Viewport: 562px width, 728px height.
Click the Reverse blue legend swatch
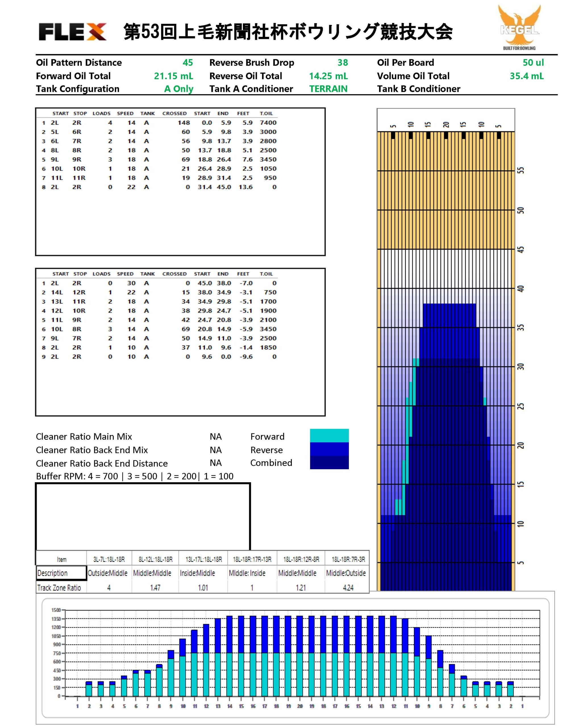point(329,449)
